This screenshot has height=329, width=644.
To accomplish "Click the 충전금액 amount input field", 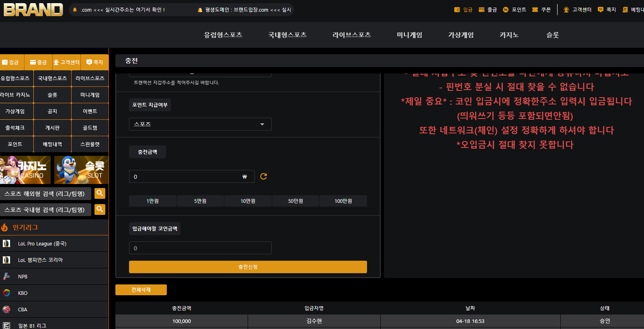I will (192, 176).
